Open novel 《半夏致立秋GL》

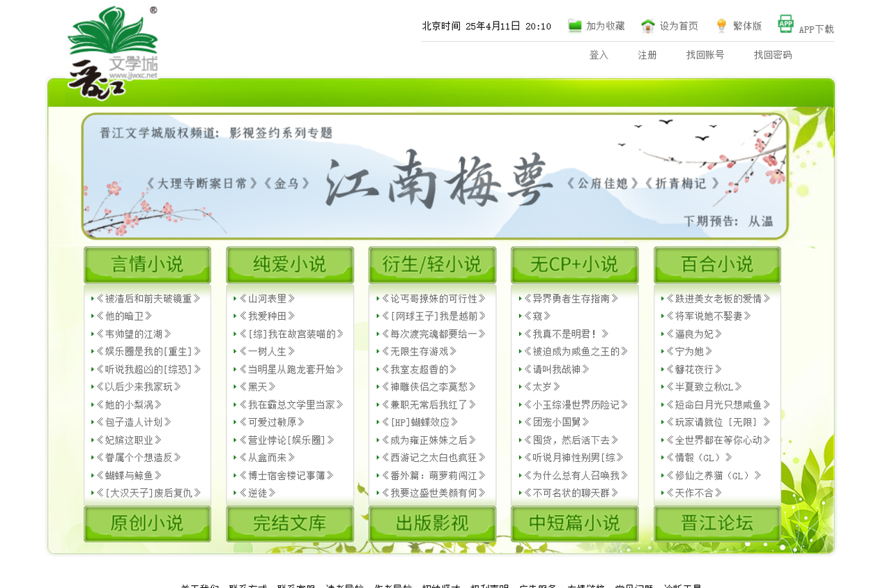[704, 387]
